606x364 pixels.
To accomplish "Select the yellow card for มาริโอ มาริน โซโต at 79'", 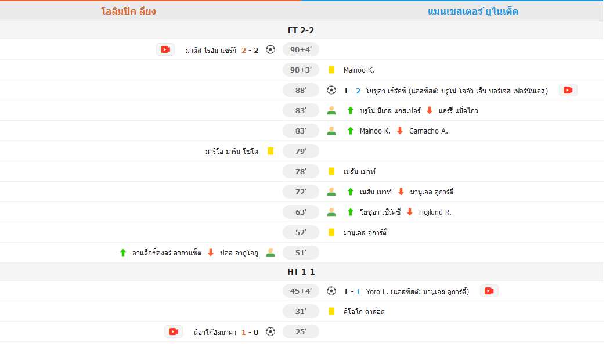I will [270, 151].
